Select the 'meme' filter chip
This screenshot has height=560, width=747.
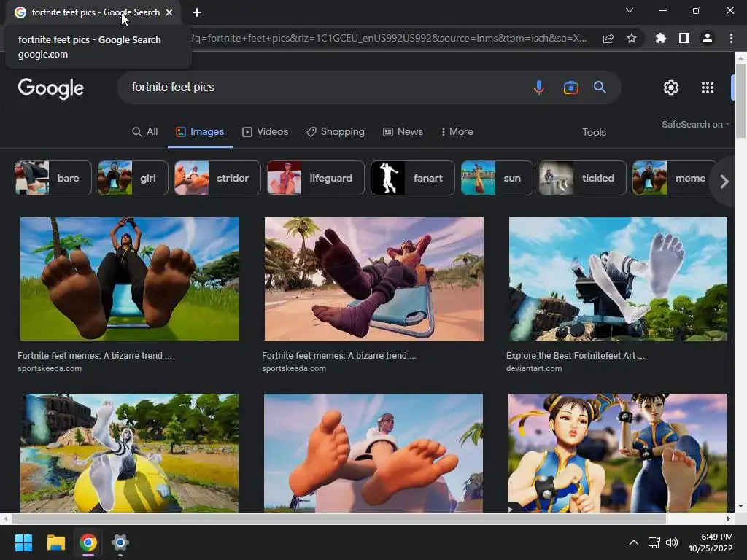[x=673, y=178]
